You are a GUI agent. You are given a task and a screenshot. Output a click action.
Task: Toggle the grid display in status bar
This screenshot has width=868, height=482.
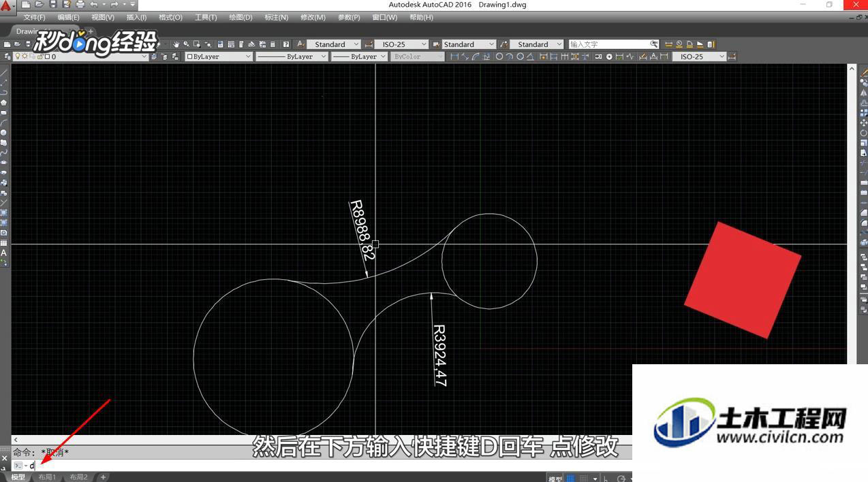coord(572,479)
